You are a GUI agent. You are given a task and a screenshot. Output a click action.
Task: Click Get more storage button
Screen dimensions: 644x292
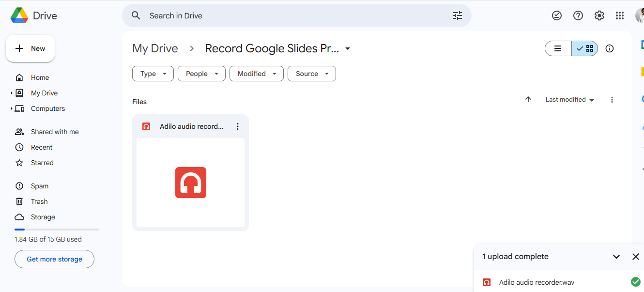(x=54, y=259)
